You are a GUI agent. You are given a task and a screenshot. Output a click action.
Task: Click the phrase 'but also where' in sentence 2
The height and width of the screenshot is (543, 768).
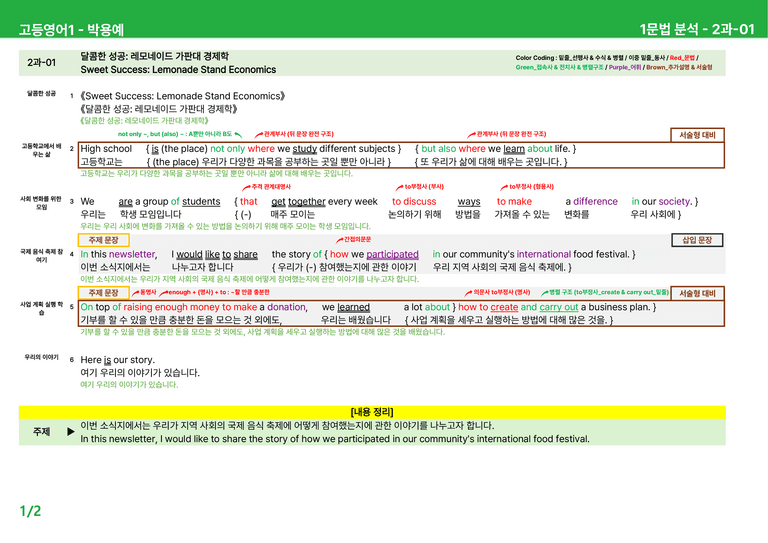(453, 149)
